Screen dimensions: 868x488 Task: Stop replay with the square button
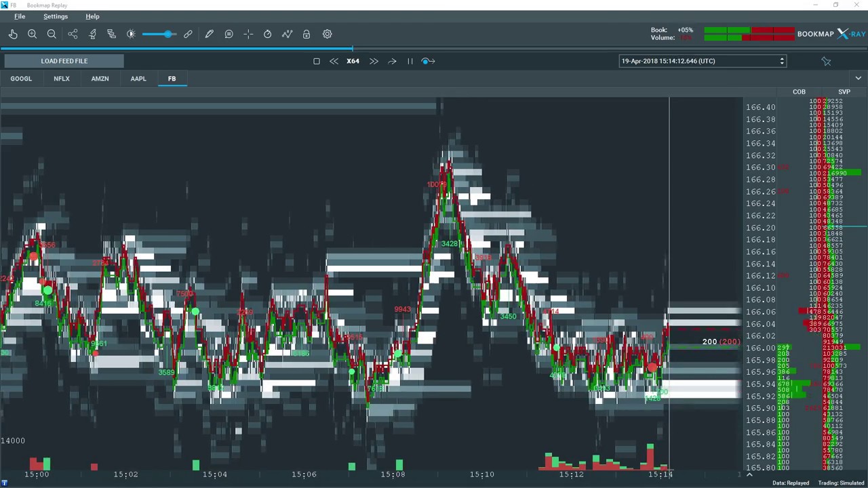(x=316, y=61)
